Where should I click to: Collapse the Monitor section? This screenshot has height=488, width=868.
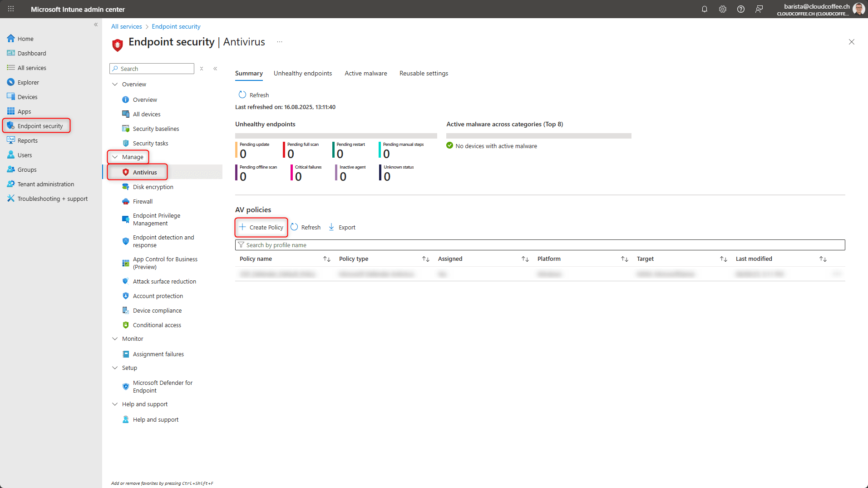click(x=115, y=339)
